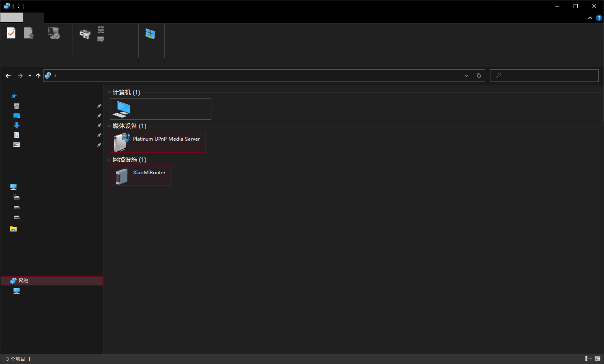This screenshot has width=604, height=364.
Task: Click the search box
Action: (544, 76)
